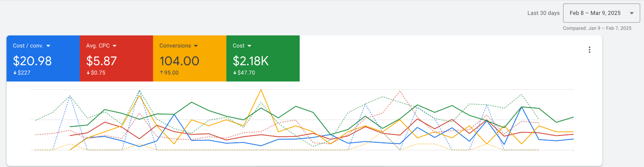Click the Conversions metric label text
644x167 pixels.
(x=175, y=46)
